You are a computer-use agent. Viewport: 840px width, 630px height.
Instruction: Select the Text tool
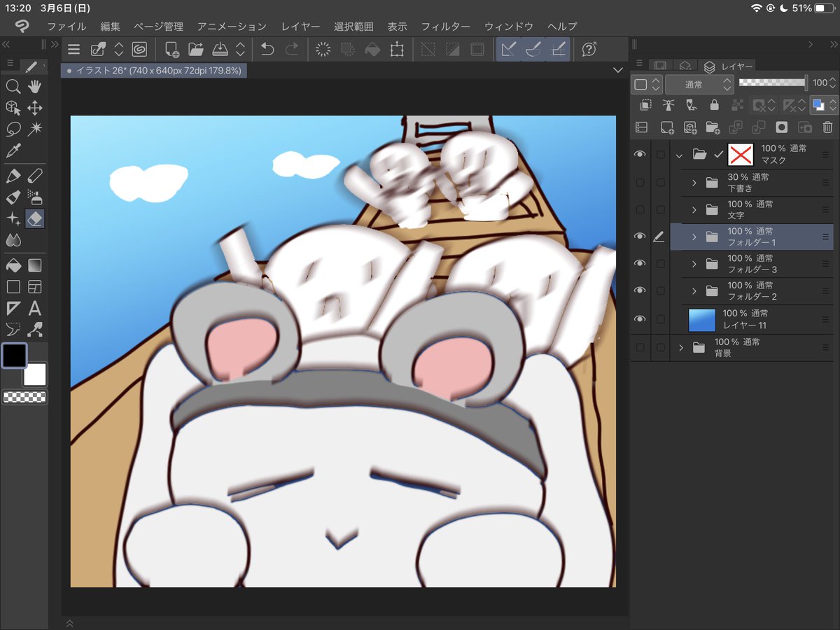(34, 308)
